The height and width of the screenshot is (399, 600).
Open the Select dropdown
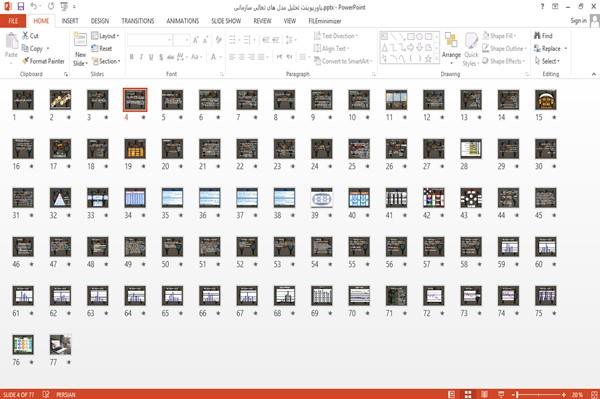point(547,61)
